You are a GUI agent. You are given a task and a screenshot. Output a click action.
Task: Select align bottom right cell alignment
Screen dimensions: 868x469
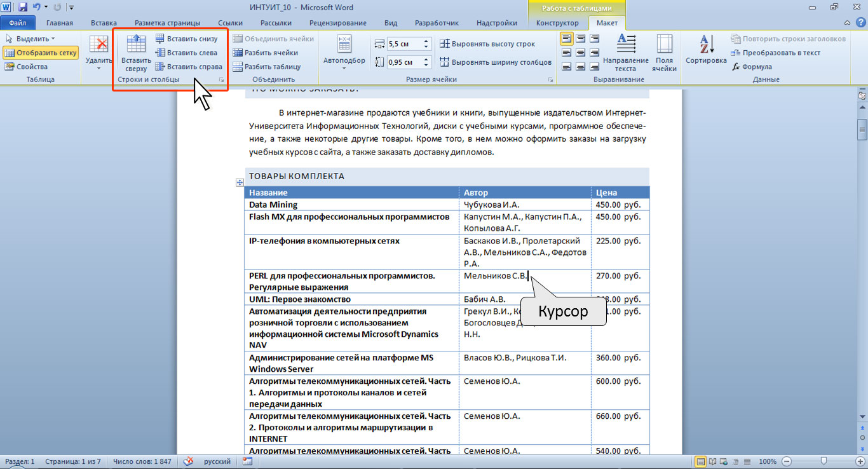[x=594, y=66]
